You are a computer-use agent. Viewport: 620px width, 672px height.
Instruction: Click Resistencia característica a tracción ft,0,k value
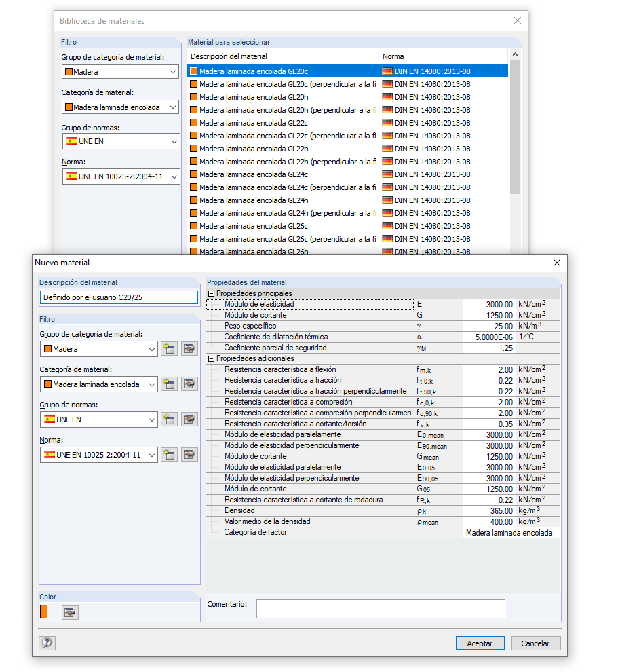coord(489,380)
